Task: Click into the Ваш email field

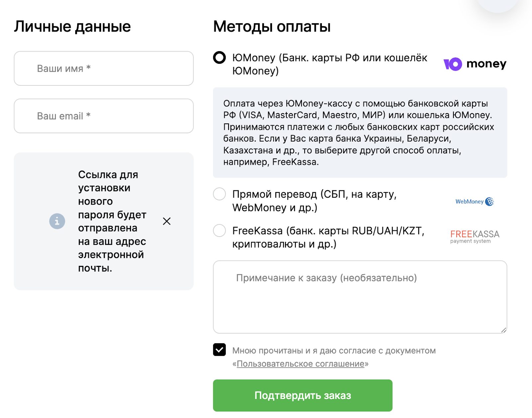Action: tap(104, 116)
